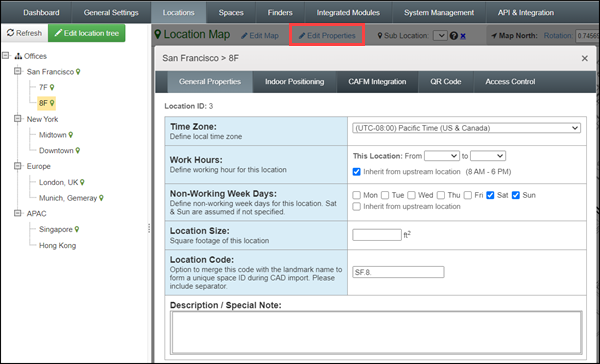
Task: Check the Fri non-working day checkbox
Action: [x=468, y=195]
